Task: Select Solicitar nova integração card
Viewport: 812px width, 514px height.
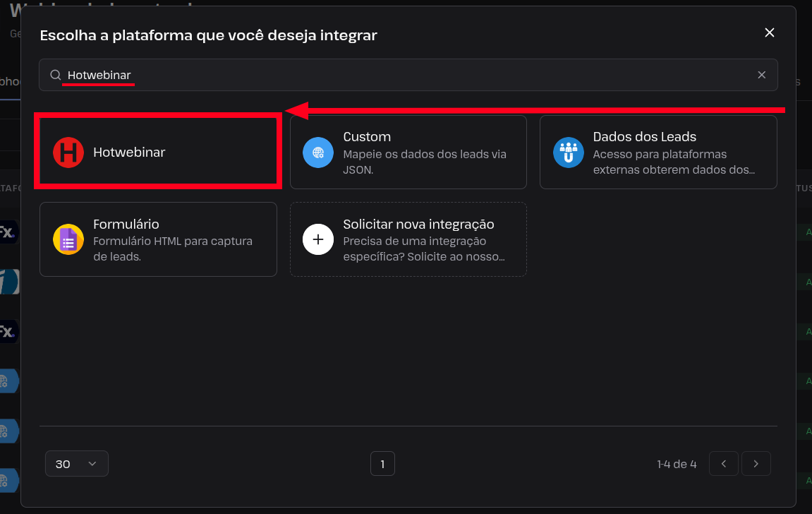Action: coord(408,239)
